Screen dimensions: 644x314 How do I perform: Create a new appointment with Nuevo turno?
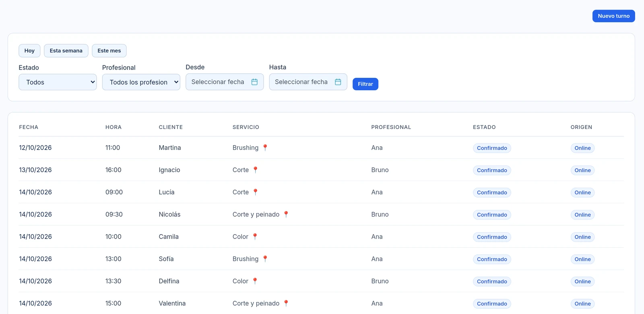[614, 16]
